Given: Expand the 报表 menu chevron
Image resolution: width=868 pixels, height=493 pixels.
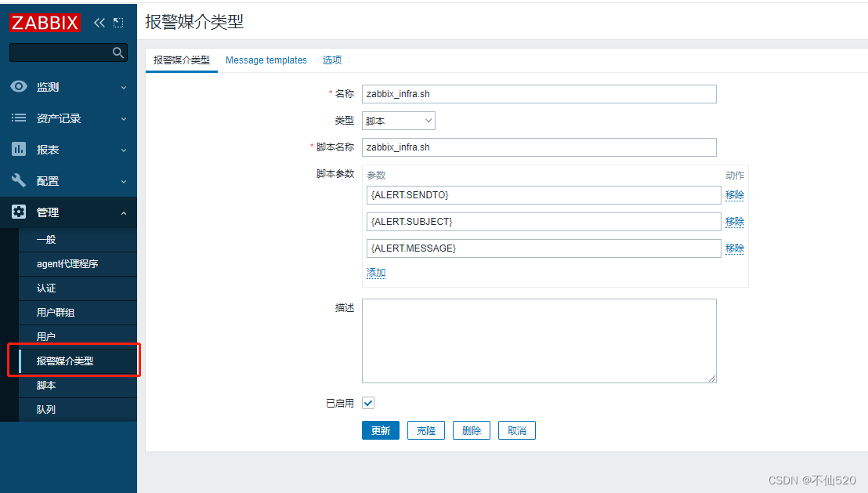Looking at the screenshot, I should tap(124, 150).
